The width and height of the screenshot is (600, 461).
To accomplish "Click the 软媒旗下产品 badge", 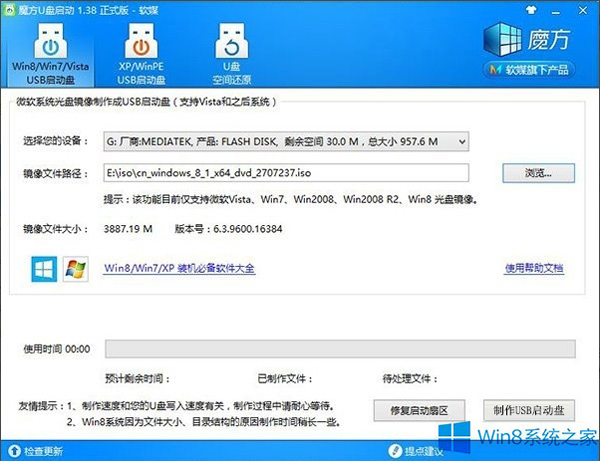I will coord(529,70).
